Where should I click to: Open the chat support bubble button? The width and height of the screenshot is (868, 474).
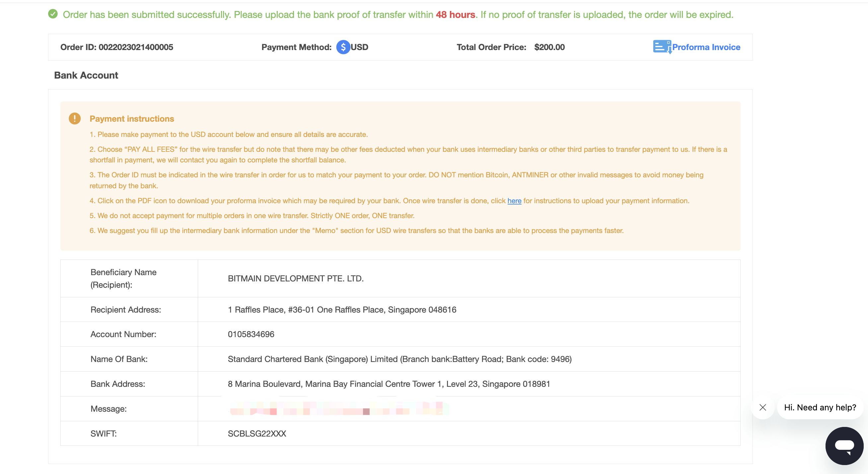coord(844,446)
